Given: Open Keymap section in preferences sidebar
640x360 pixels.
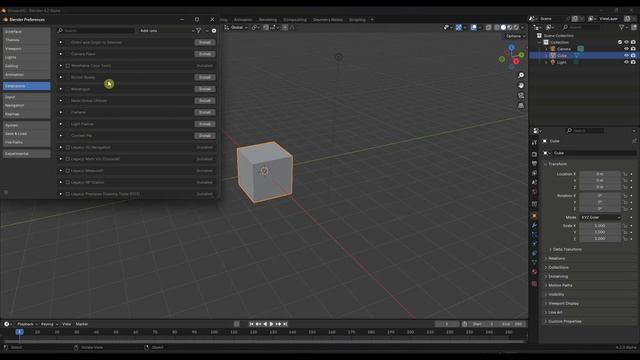Looking at the screenshot, I should [x=27, y=114].
